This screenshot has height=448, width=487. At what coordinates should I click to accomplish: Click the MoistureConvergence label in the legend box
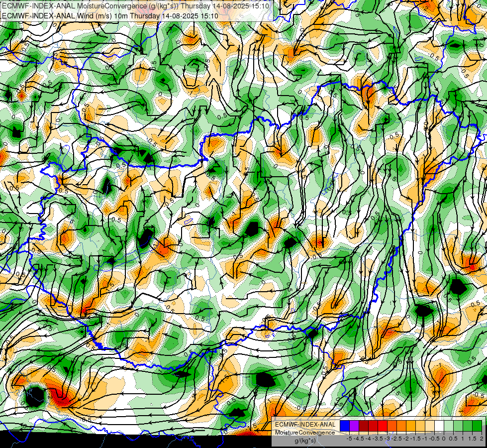[305, 433]
